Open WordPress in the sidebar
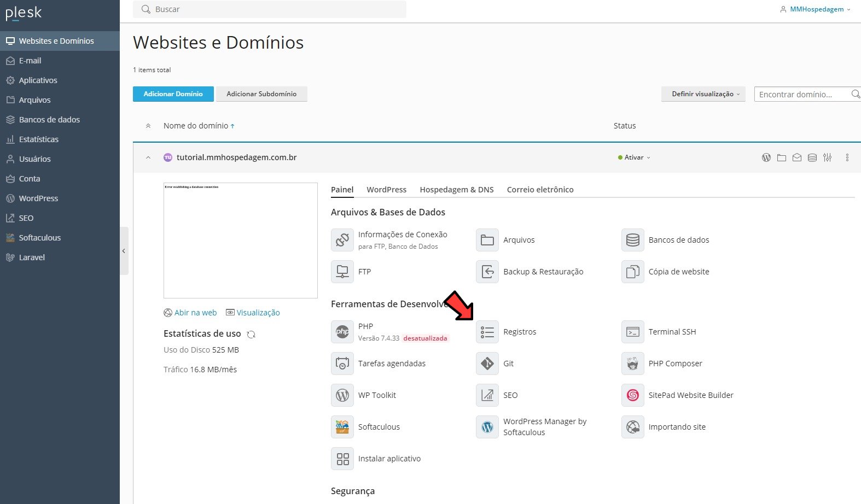 coord(60,198)
